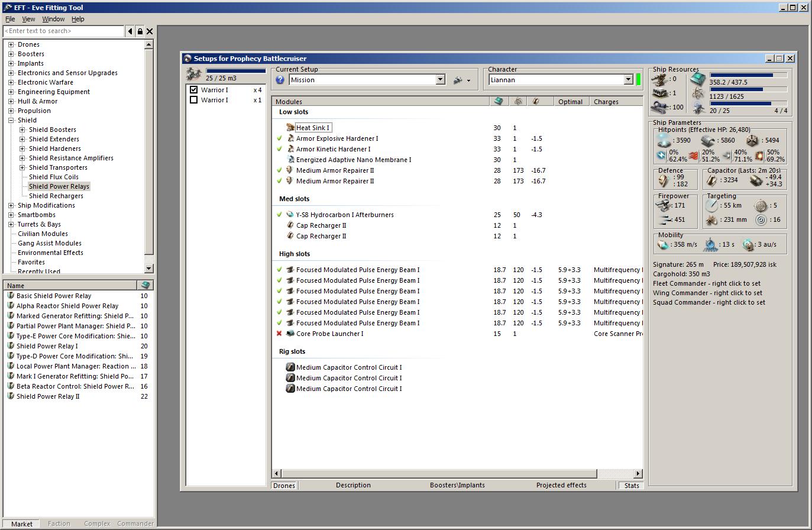Click the red X on Core Probe Launcher
This screenshot has height=530, width=812.
click(x=279, y=334)
